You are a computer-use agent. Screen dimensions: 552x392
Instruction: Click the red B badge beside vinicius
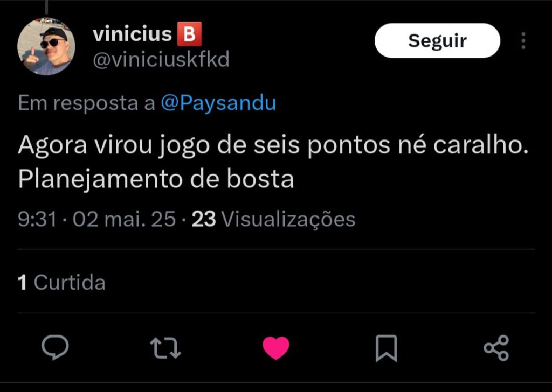pos(189,34)
